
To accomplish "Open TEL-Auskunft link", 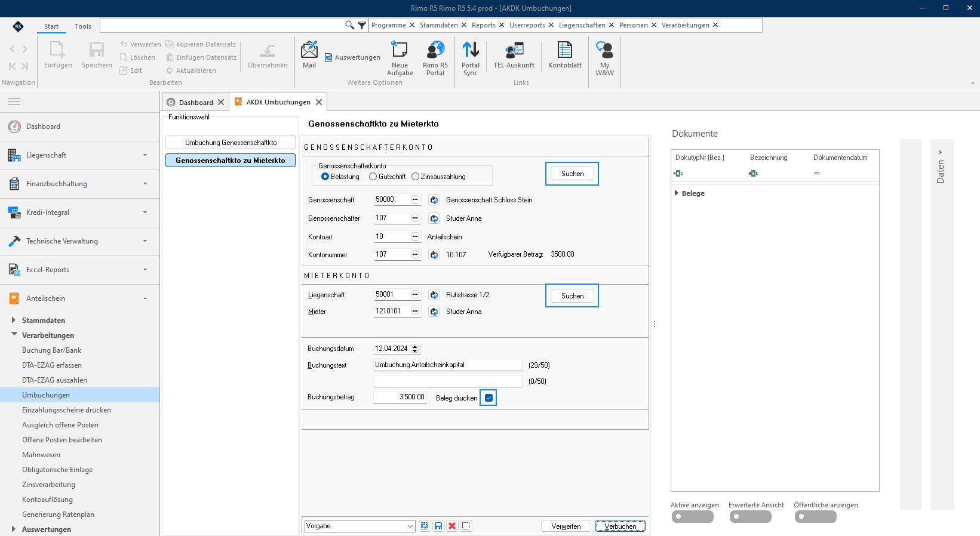I will click(x=514, y=55).
